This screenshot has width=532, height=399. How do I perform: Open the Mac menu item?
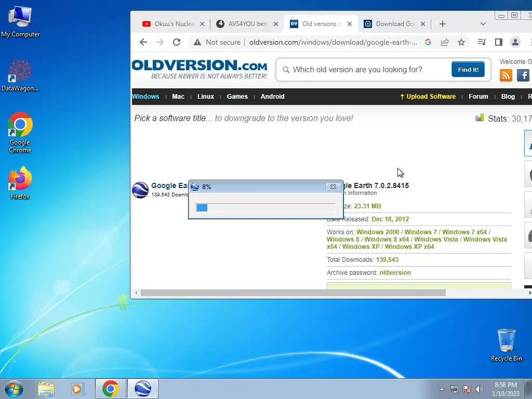178,96
